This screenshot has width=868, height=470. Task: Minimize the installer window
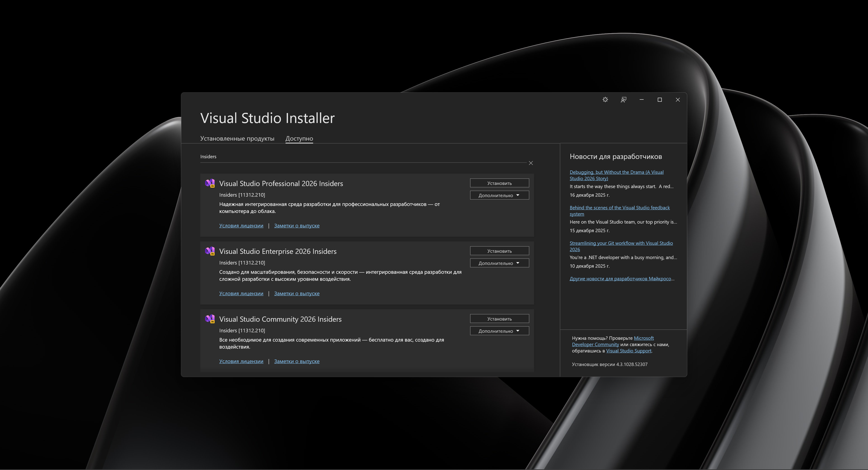pyautogui.click(x=642, y=100)
